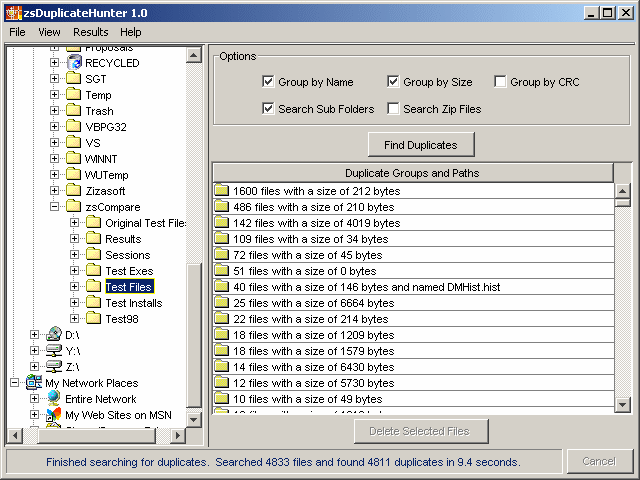Image resolution: width=640 pixels, height=480 pixels.
Task: Click results list scroll down arrow
Action: coord(622,404)
